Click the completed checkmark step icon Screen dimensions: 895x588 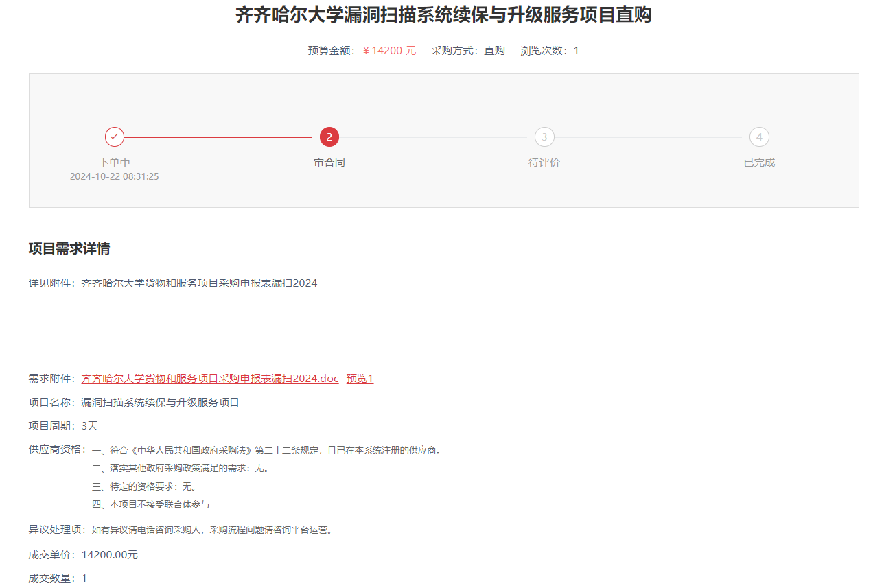point(115,137)
